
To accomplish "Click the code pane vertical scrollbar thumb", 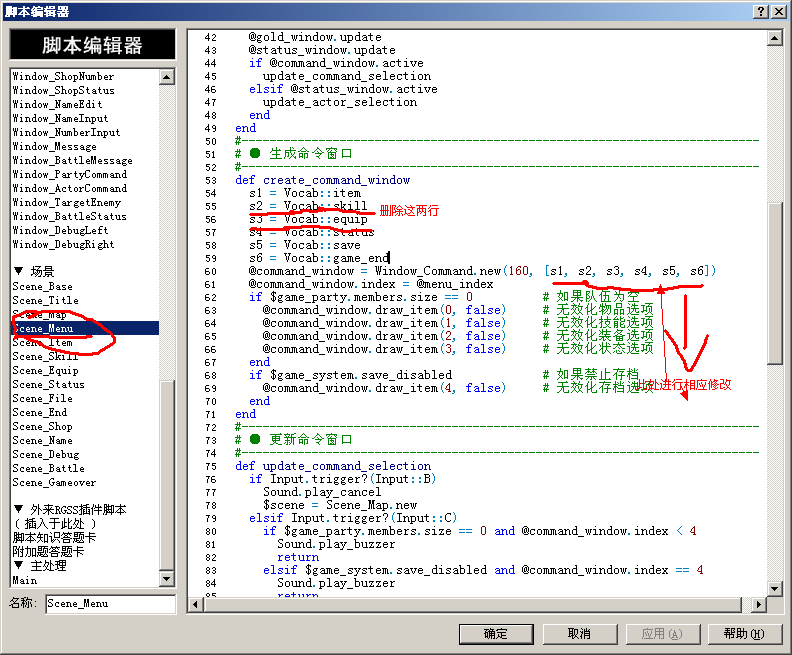I will 775,283.
